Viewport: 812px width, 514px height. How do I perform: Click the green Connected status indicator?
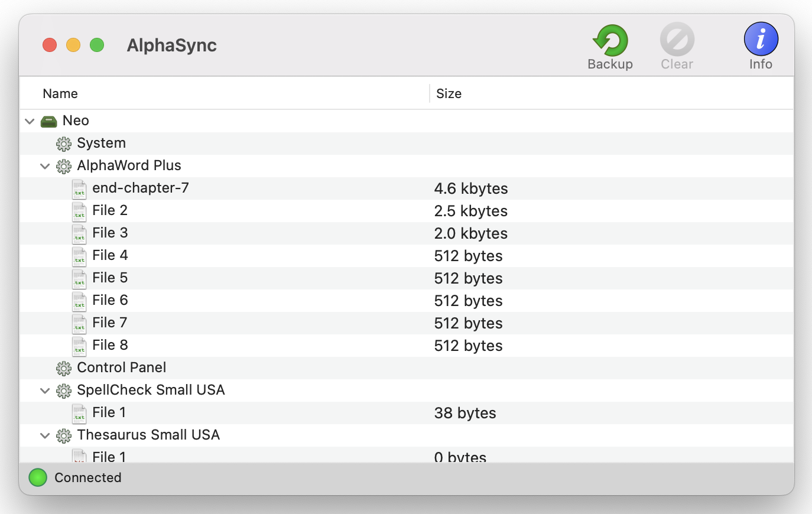(38, 477)
